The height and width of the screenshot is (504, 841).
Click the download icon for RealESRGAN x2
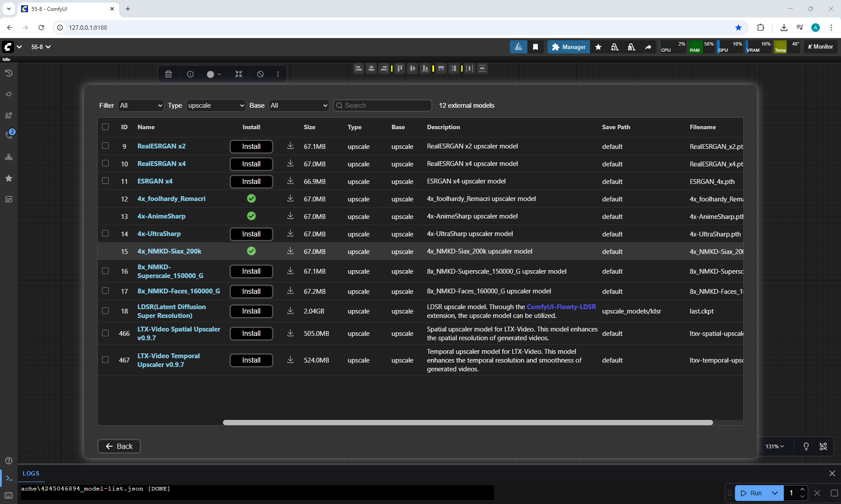[290, 146]
